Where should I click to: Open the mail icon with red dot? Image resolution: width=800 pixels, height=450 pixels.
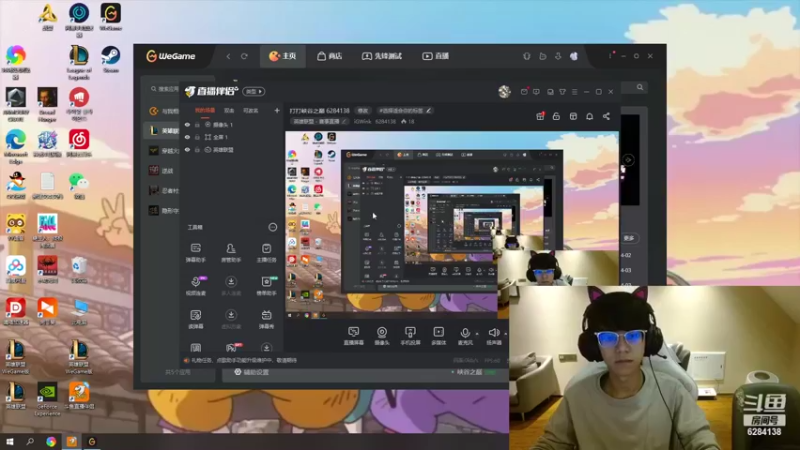click(524, 91)
